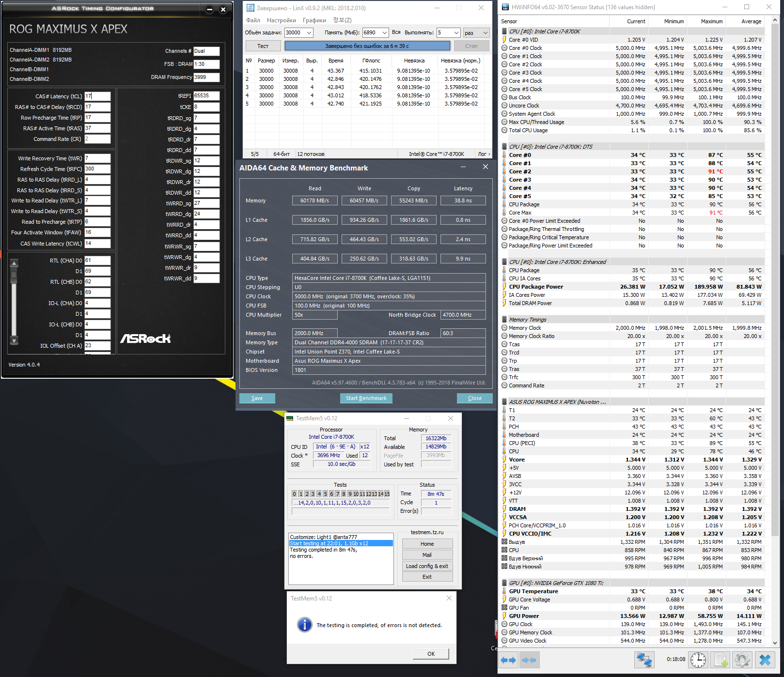Click LinX Стоп button
The height and width of the screenshot is (677, 784).
[471, 46]
